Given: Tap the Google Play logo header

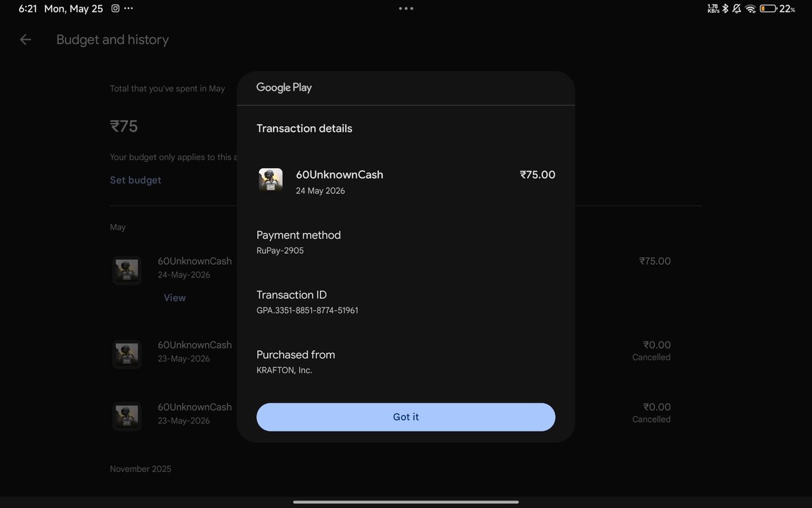Looking at the screenshot, I should pyautogui.click(x=284, y=87).
